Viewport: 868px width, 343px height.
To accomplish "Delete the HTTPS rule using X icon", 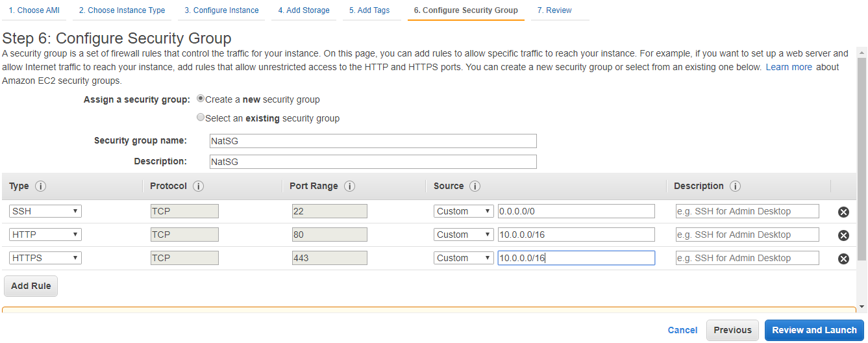I will 843,259.
